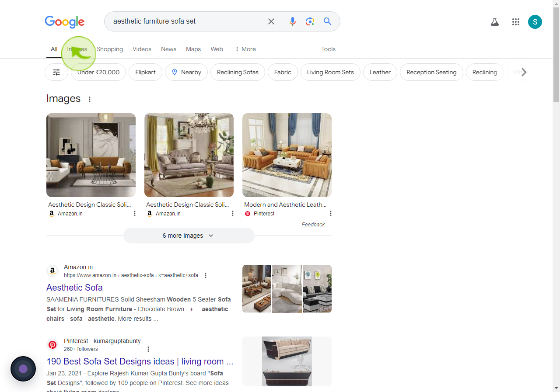Click the Pinterest result favicon
Viewport: 560px width, 392px height.
click(x=52, y=345)
